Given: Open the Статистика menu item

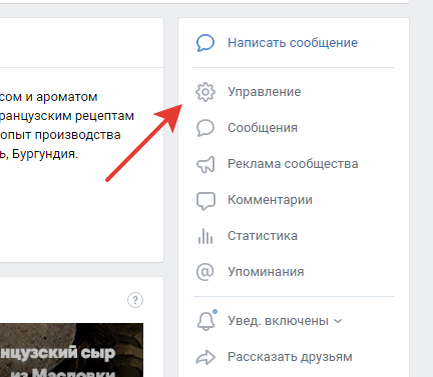Looking at the screenshot, I should [262, 236].
